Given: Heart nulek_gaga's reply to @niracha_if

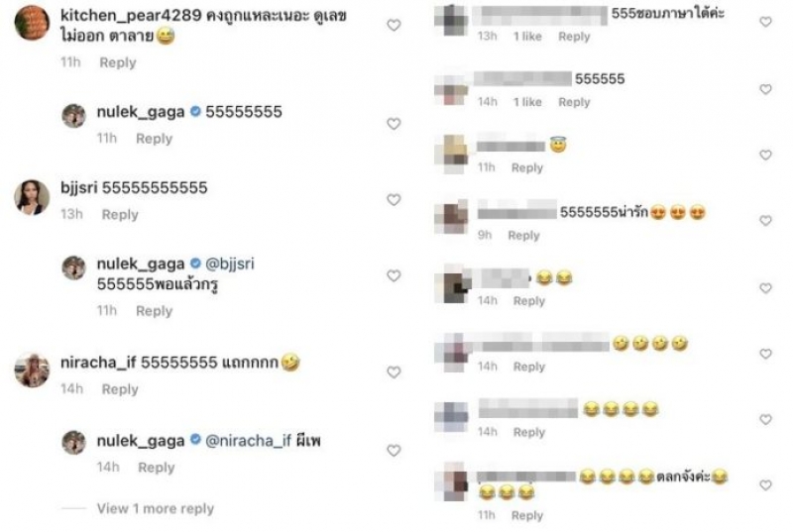Looking at the screenshot, I should point(394,450).
